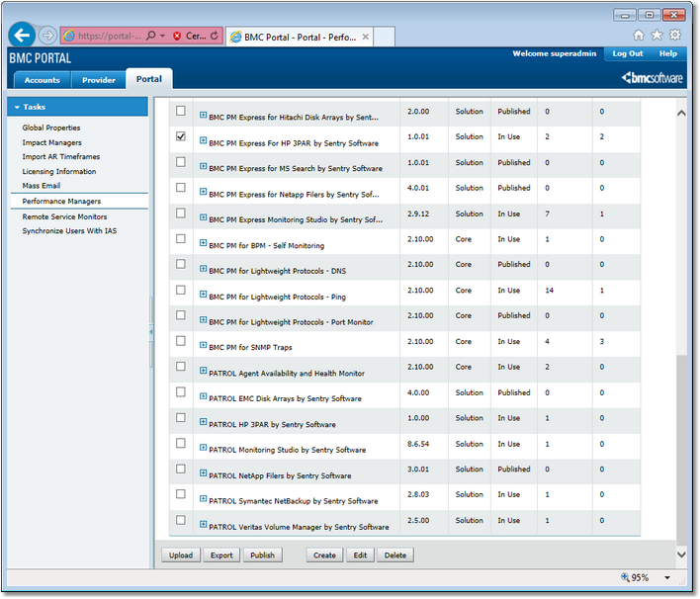Check the Express Monitoring Studio row checkbox
Image resolution: width=700 pixels, height=599 pixels.
click(181, 214)
